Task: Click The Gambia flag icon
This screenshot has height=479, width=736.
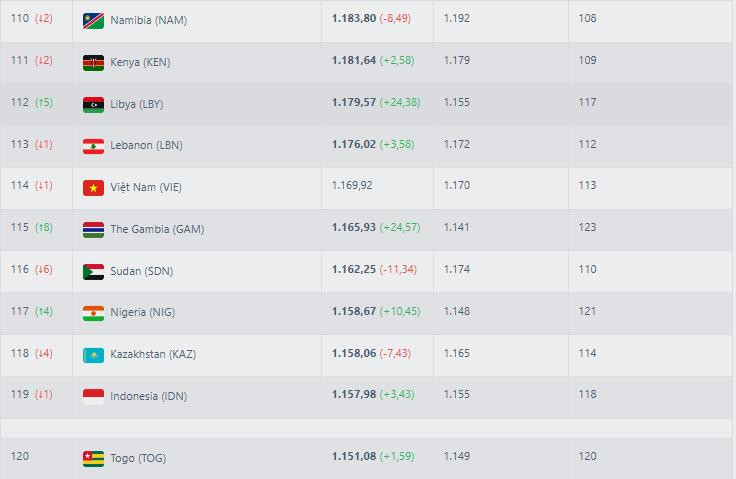Action: [93, 229]
